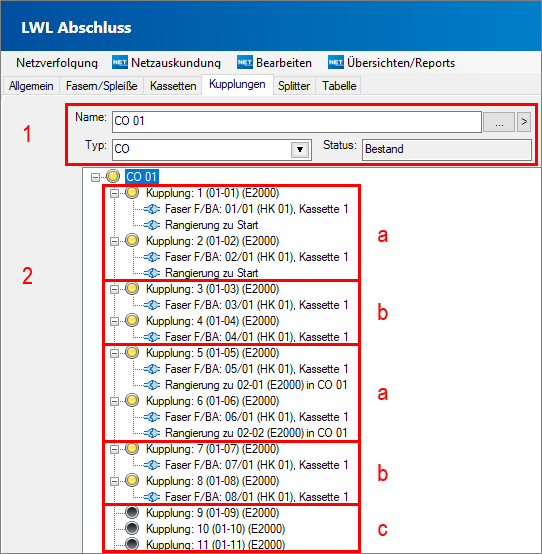
Task: Click icon of Rangierung zu 02-01 row
Action: coord(152,385)
